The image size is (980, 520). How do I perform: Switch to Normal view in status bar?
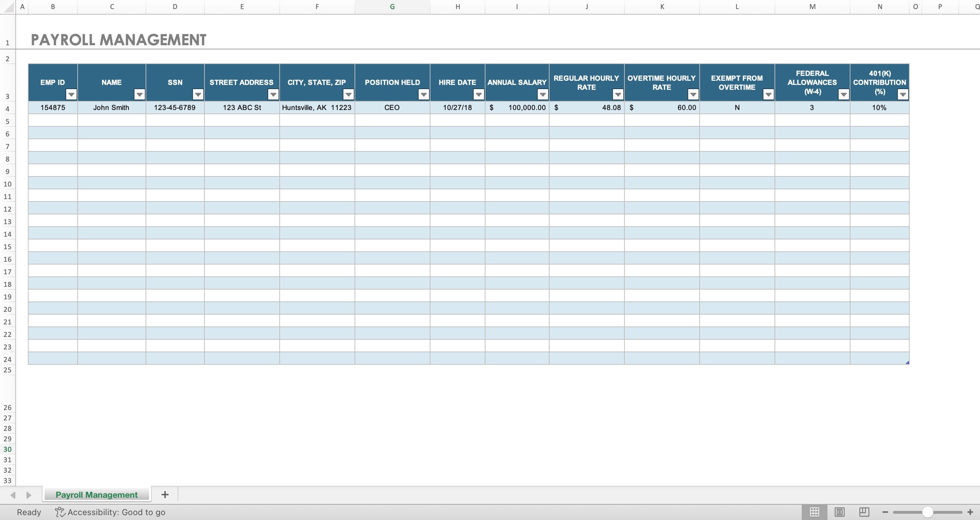[x=815, y=512]
